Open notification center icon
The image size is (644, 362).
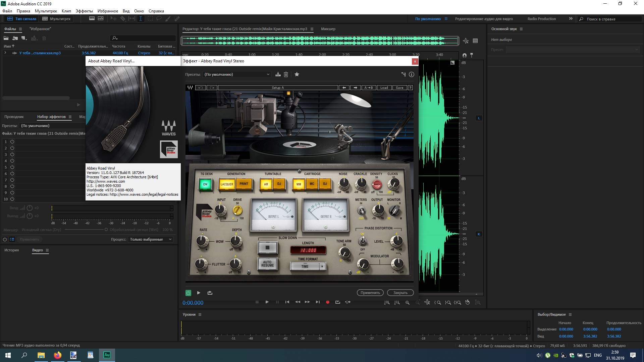(633, 355)
